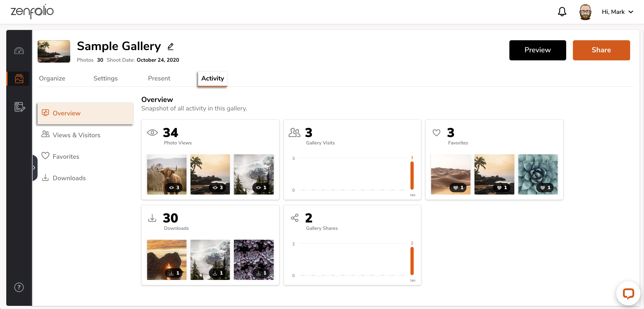Image resolution: width=644 pixels, height=309 pixels.
Task: Share the gallery with the Share button
Action: point(601,50)
